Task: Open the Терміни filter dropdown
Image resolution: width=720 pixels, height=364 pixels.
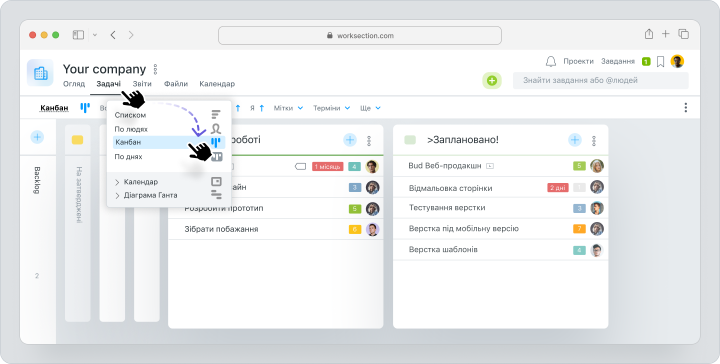Action: pyautogui.click(x=332, y=108)
